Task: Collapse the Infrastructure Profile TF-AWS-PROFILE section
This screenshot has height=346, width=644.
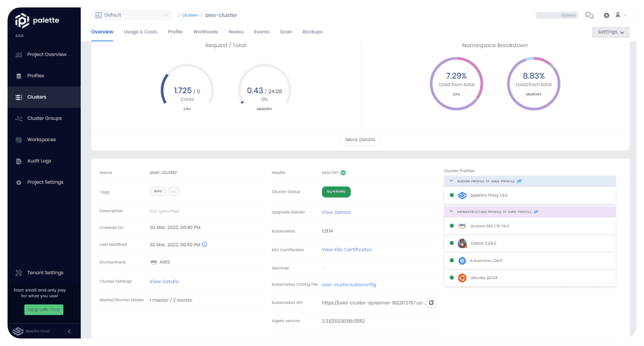Action: point(451,212)
